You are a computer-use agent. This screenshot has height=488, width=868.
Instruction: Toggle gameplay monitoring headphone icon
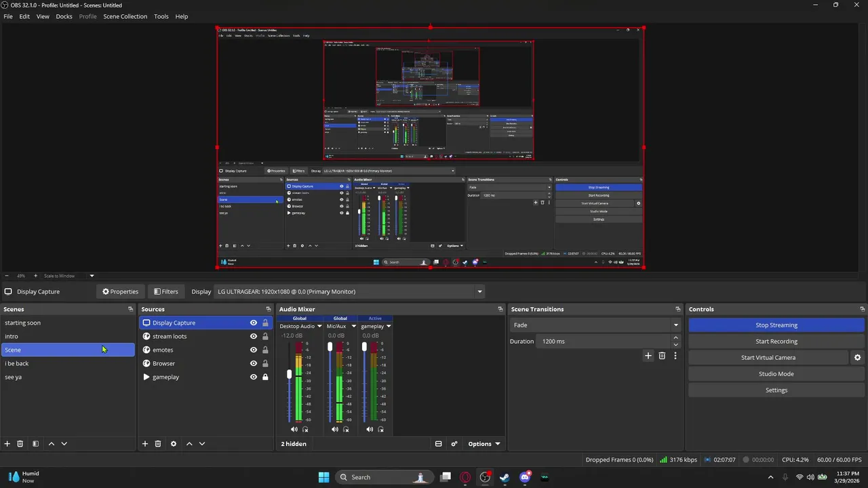(380, 429)
